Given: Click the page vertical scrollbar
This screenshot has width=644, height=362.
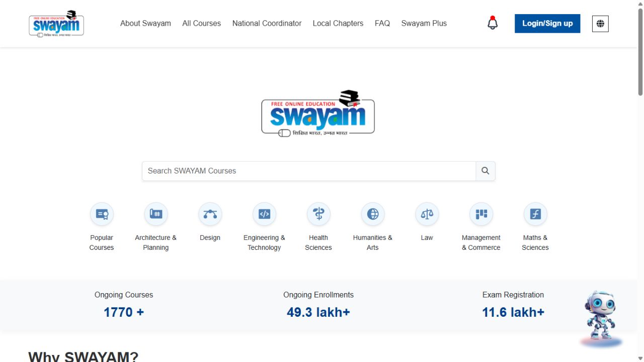Looking at the screenshot, I should [640, 50].
